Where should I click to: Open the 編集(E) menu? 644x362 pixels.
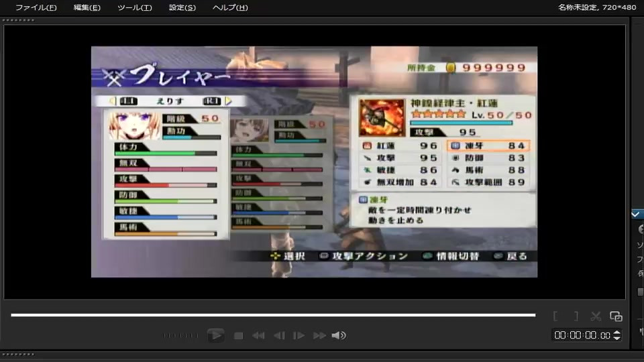(87, 7)
